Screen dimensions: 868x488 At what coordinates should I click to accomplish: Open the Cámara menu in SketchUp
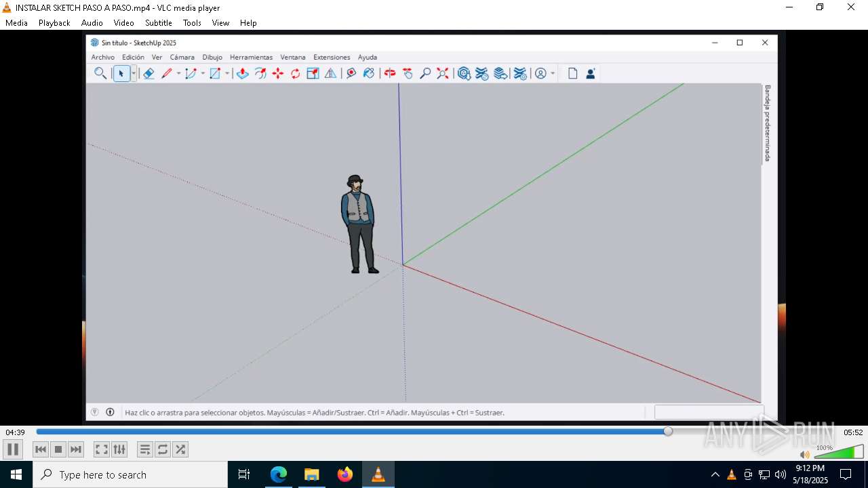point(182,57)
